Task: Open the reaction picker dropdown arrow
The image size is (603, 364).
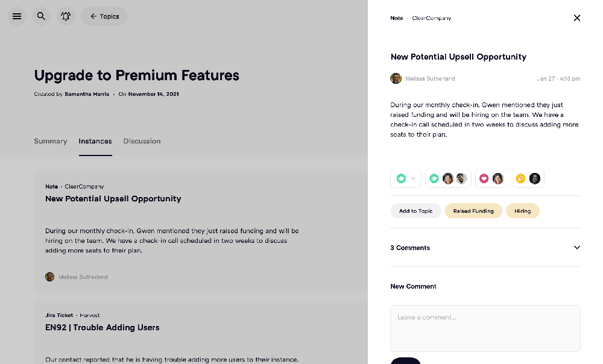Action: pos(414,178)
